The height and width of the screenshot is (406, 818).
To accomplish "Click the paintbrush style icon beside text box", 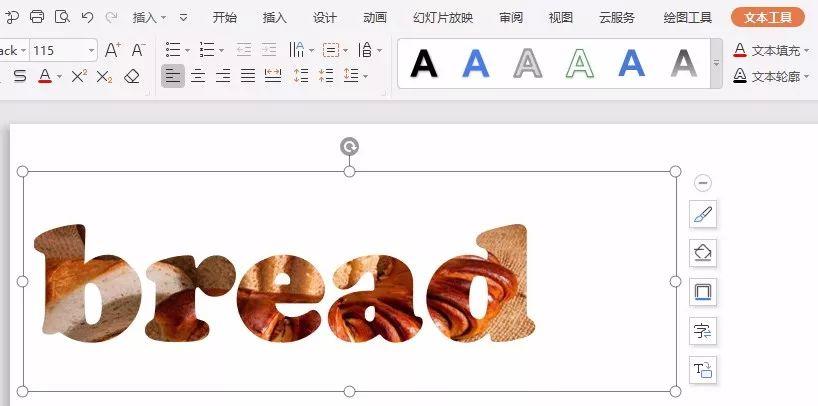I will [703, 214].
